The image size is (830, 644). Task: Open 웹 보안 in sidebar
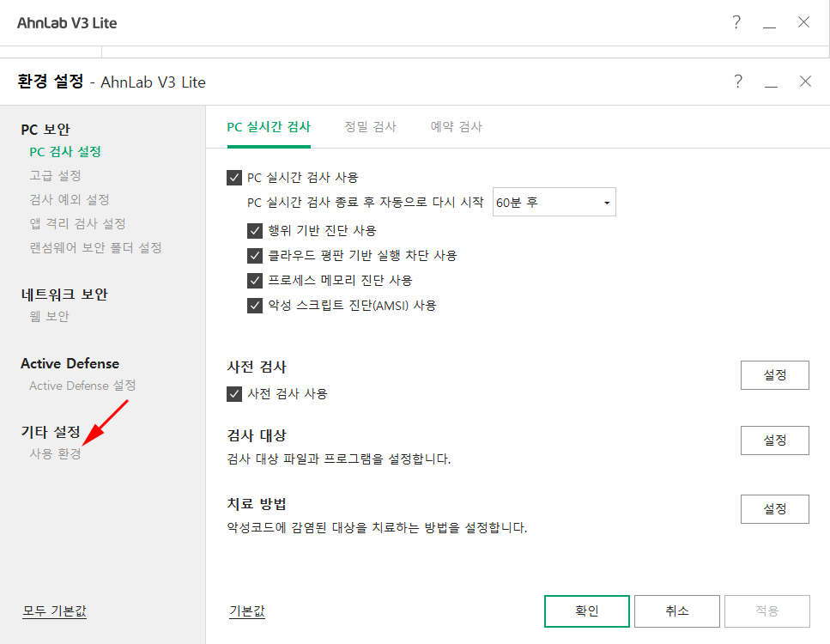pos(49,316)
